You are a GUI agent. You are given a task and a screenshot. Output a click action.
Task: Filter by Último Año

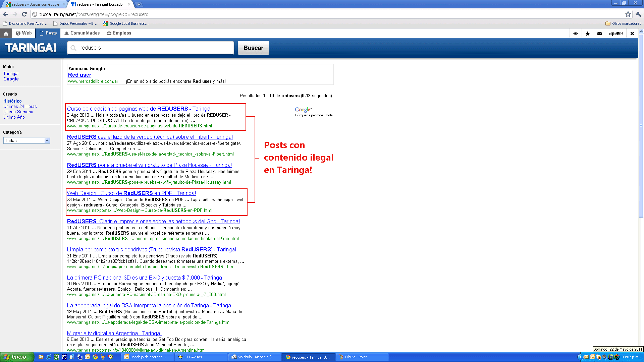click(x=14, y=117)
